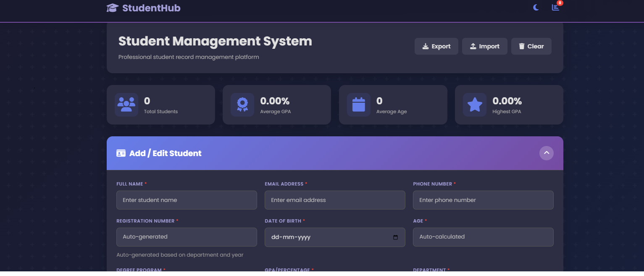This screenshot has width=644, height=276.
Task: Click the Average Age calendar icon
Action: (358, 105)
